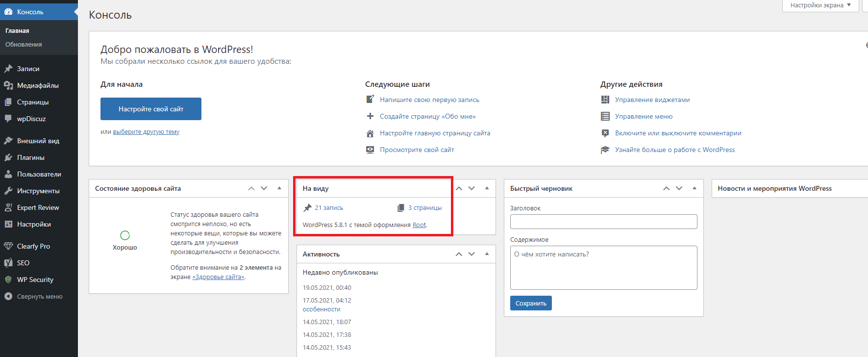Click the Заголовок draft title field
The height and width of the screenshot is (357, 868).
pyautogui.click(x=603, y=222)
